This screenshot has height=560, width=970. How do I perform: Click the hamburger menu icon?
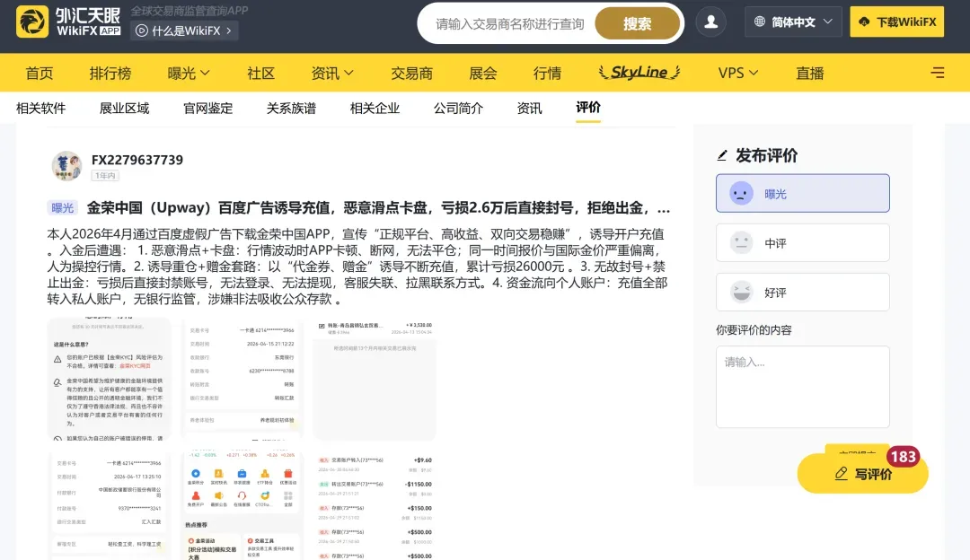[x=937, y=73]
